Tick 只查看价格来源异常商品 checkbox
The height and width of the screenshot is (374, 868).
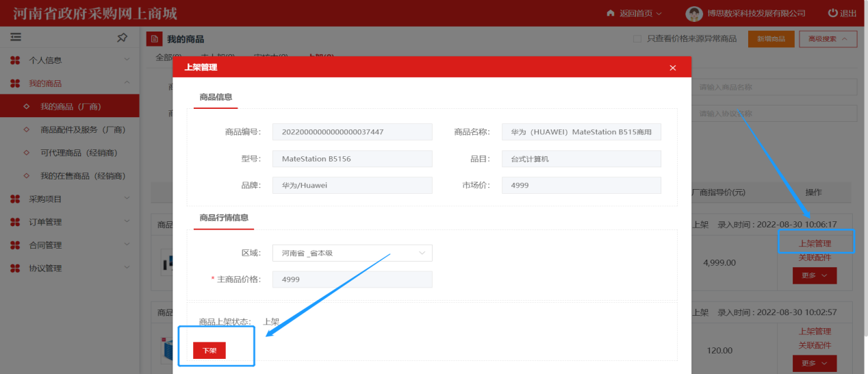[x=637, y=39]
